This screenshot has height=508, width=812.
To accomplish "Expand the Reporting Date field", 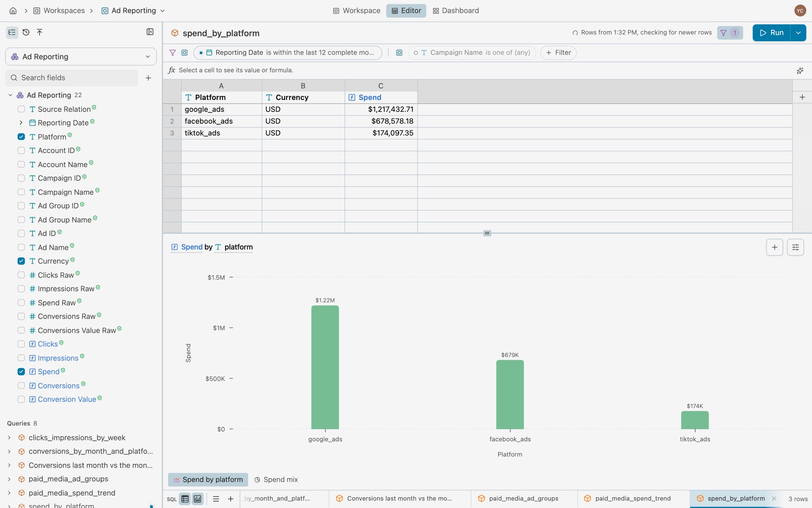I will click(21, 123).
